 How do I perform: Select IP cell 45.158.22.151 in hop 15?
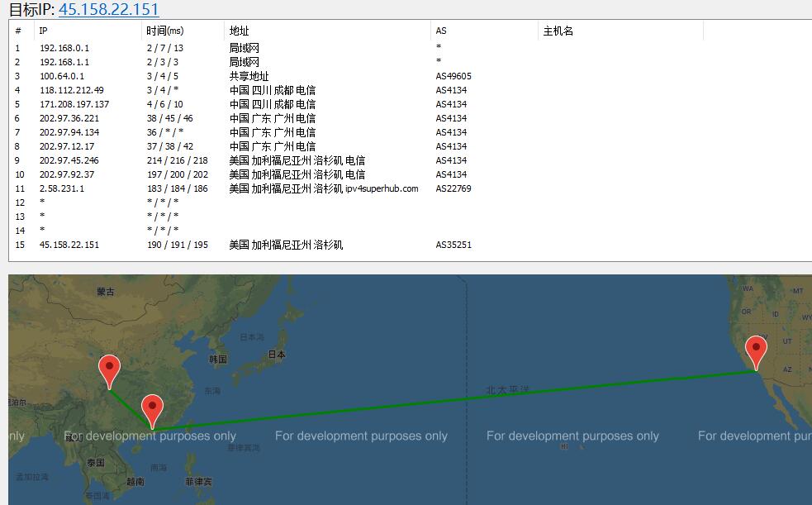(69, 245)
